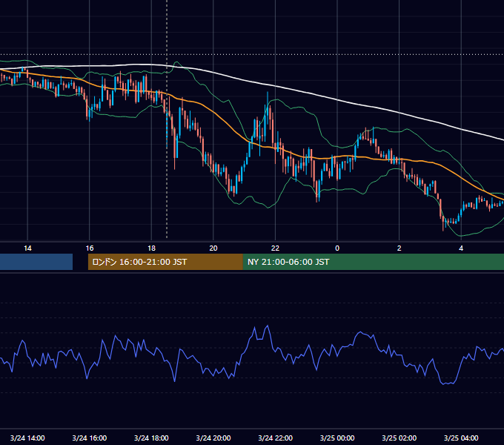Click the 20 hour label on price chart axis
504x445 pixels.
pos(213,248)
